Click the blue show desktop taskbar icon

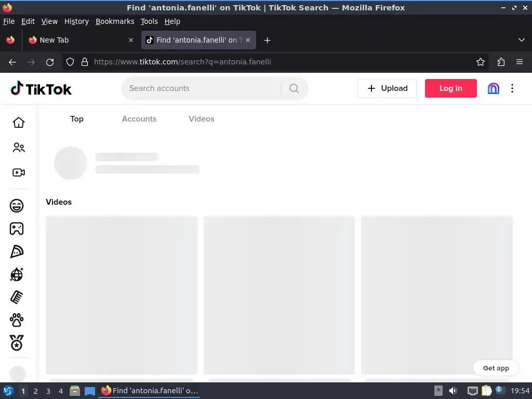click(x=90, y=391)
